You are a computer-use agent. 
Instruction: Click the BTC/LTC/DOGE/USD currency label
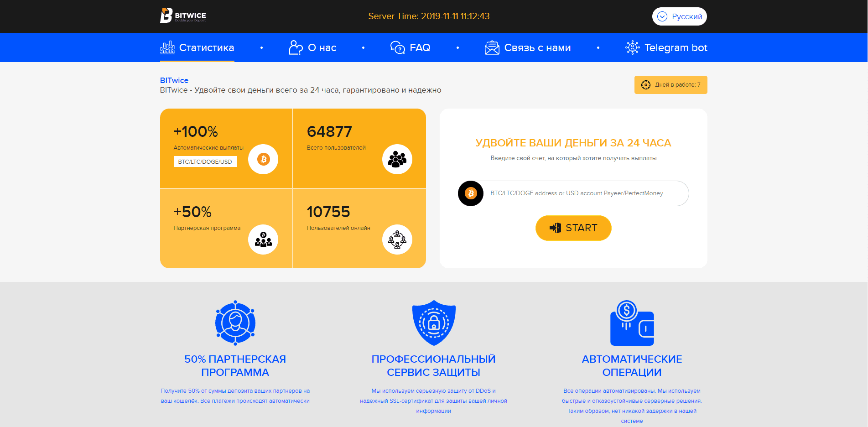pos(205,161)
